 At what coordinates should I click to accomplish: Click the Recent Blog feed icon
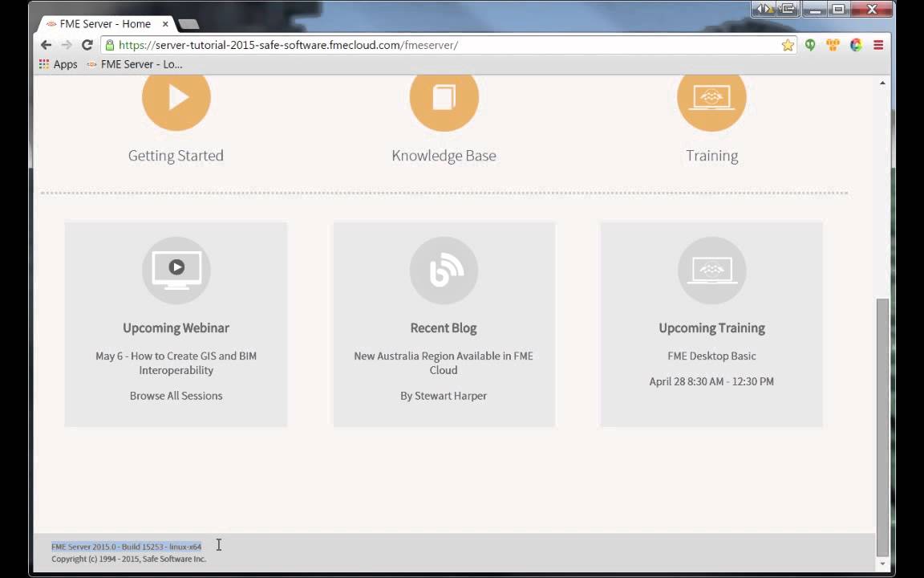(444, 270)
